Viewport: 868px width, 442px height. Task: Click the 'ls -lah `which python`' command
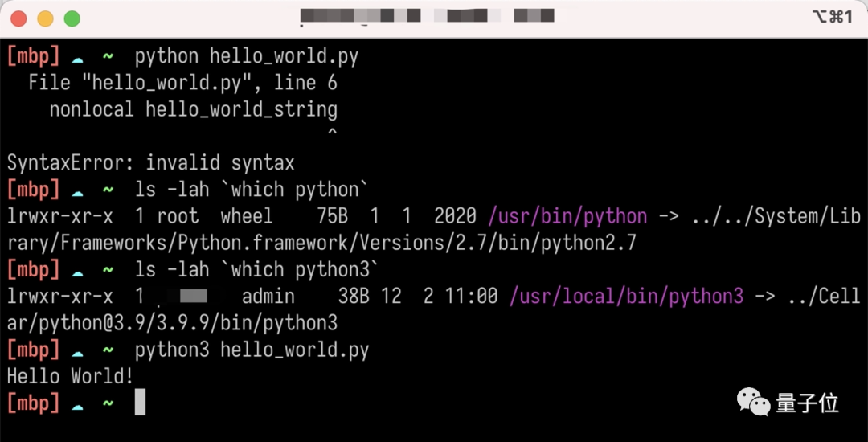click(x=252, y=190)
